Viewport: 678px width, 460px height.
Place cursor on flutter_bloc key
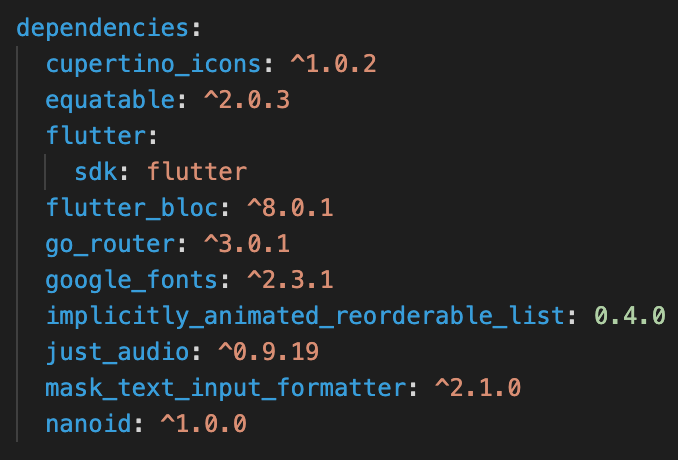point(132,208)
